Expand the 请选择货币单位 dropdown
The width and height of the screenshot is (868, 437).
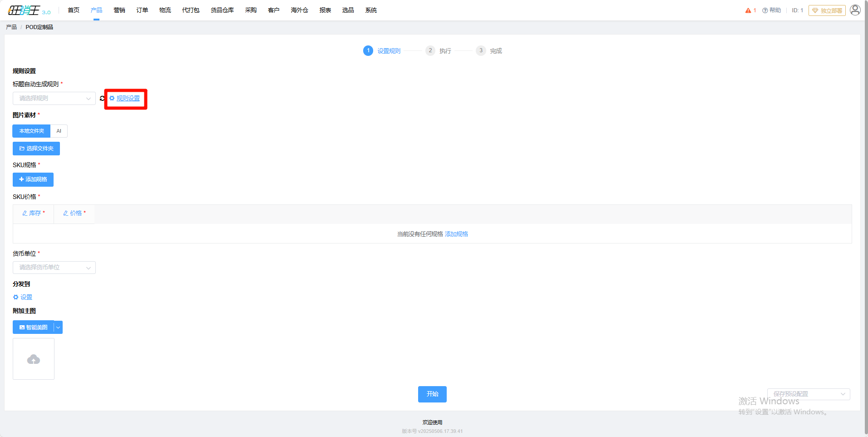54,268
